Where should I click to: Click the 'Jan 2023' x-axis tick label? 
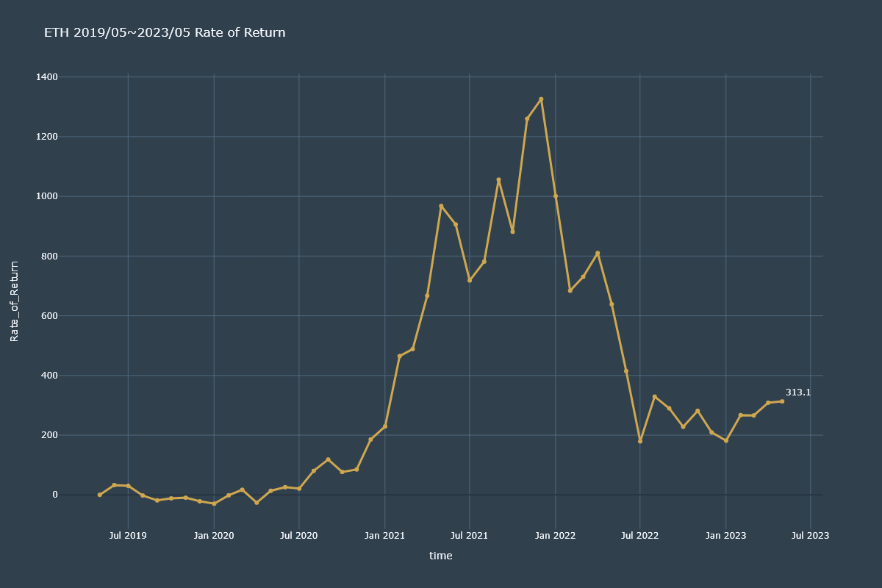coord(725,536)
